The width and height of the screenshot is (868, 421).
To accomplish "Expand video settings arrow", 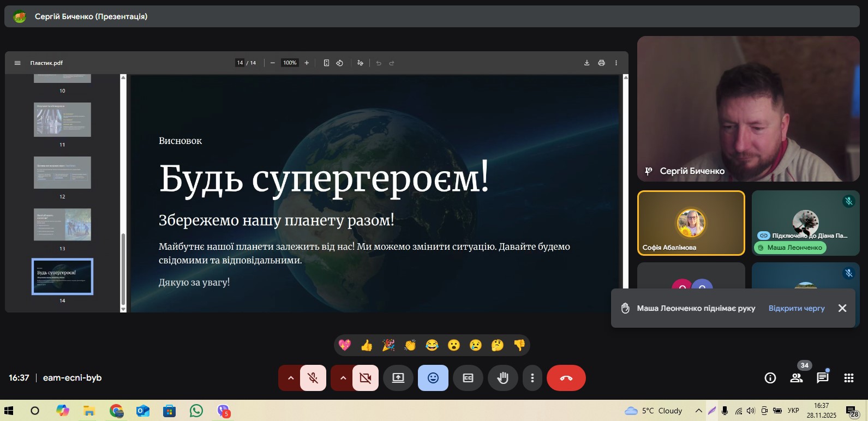I will coord(343,378).
